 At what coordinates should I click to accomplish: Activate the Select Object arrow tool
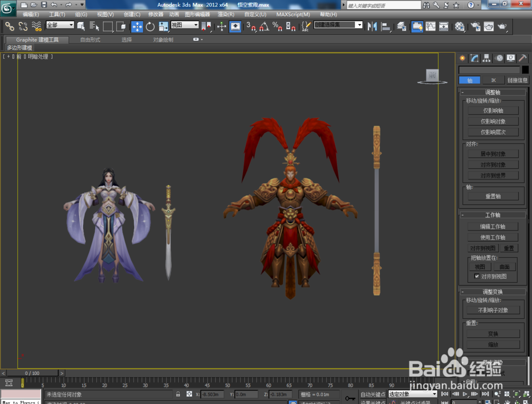[81, 26]
